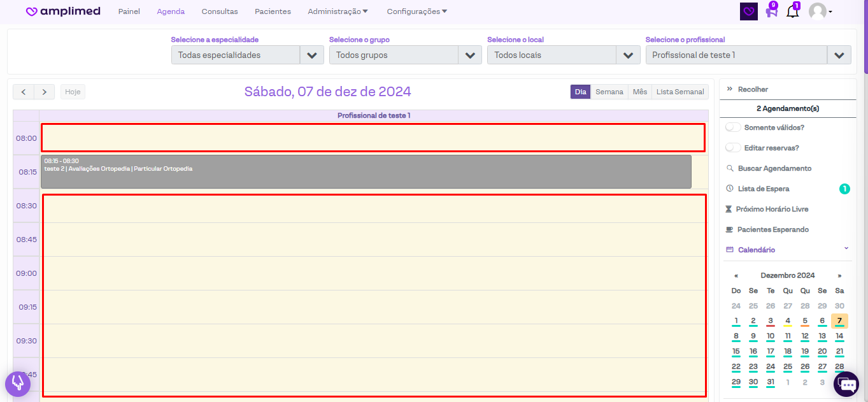Enable the Editar reservas switch
868x402 pixels.
[733, 148]
